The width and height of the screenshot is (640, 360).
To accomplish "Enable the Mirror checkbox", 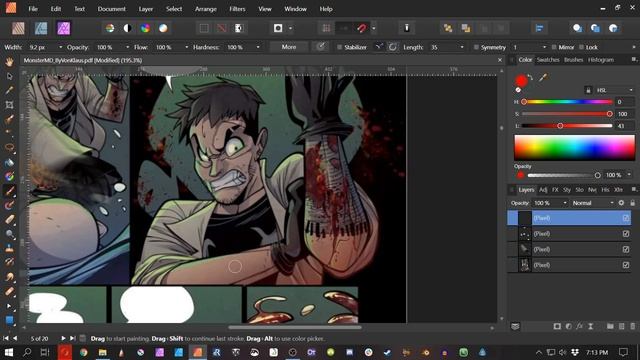I will 553,47.
